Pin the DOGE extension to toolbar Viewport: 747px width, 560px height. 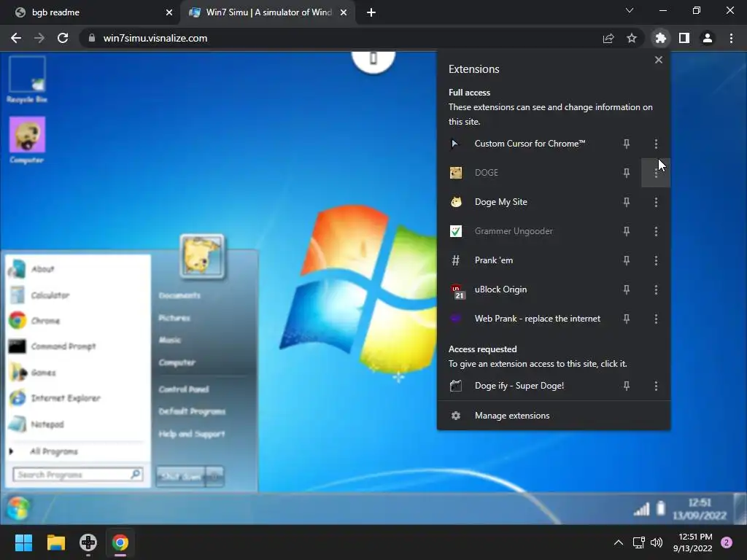[x=627, y=173]
